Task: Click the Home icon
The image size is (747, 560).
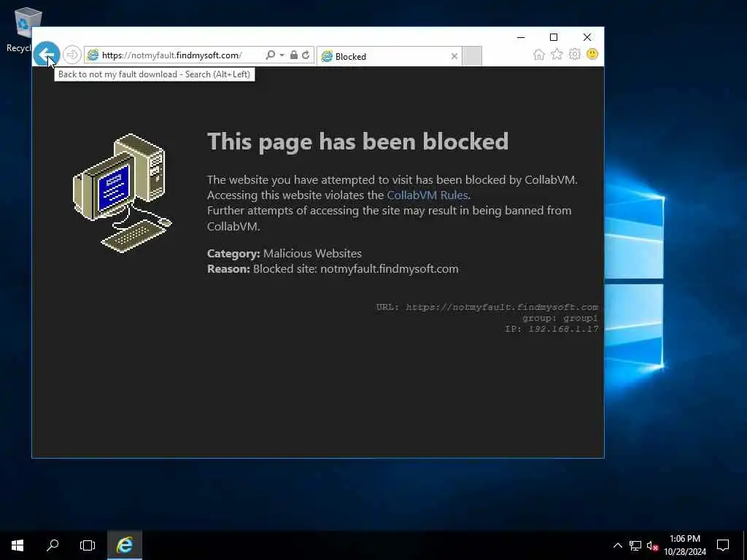Action: (x=539, y=54)
